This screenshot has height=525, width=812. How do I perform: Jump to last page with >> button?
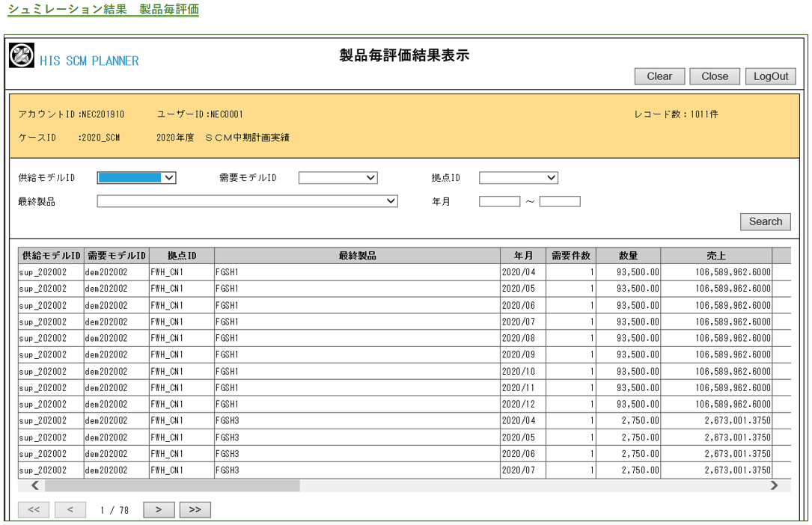coord(195,510)
